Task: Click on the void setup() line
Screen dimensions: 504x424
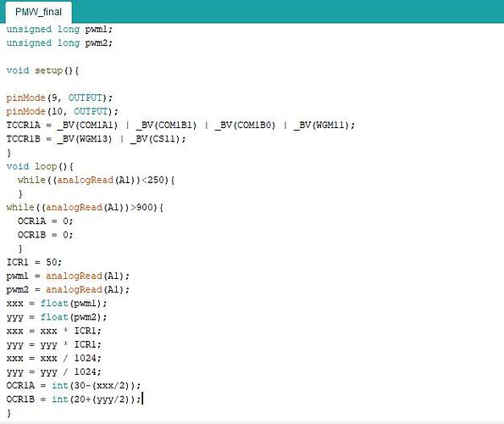Action: 42,70
